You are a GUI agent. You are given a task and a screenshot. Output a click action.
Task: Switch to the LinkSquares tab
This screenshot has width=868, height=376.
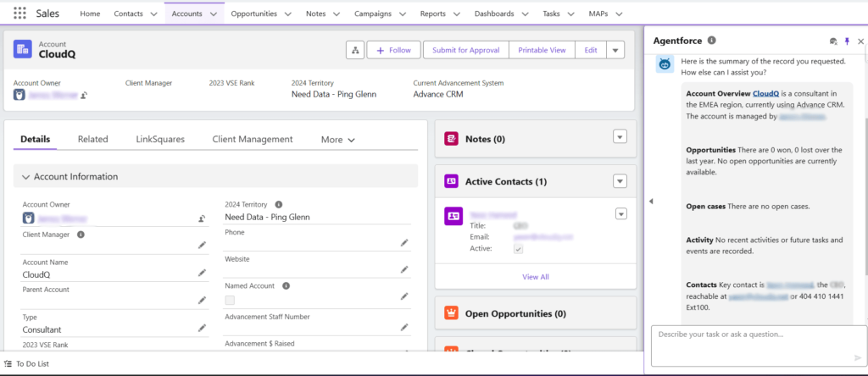(160, 139)
